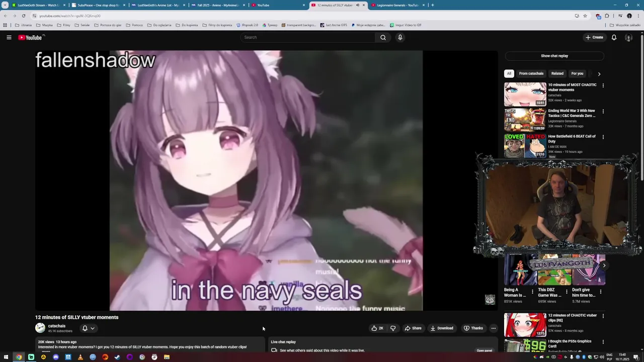Mute the tab playing 12 minutes video
644x362 pixels.
[x=358, y=5]
